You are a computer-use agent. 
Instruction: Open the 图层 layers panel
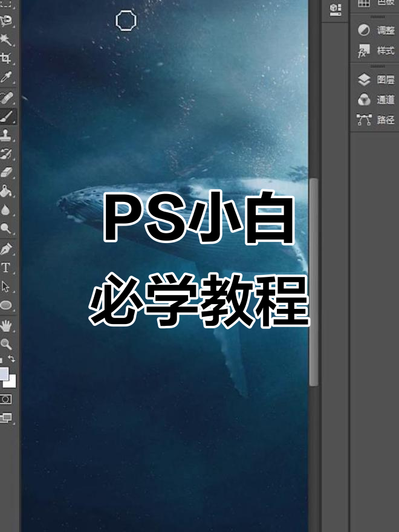click(376, 80)
